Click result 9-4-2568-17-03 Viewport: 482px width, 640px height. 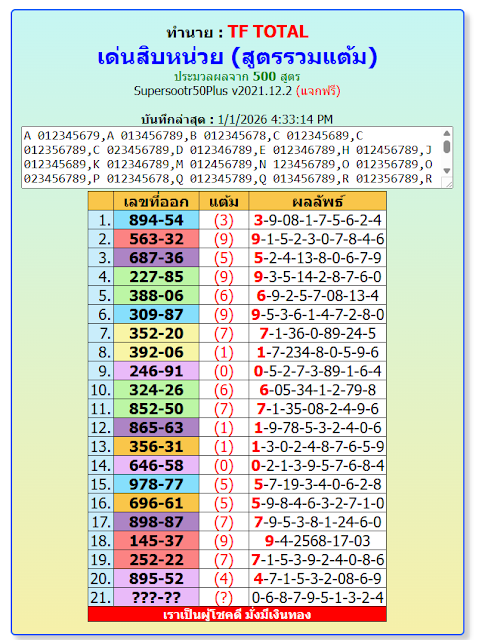coord(318,541)
